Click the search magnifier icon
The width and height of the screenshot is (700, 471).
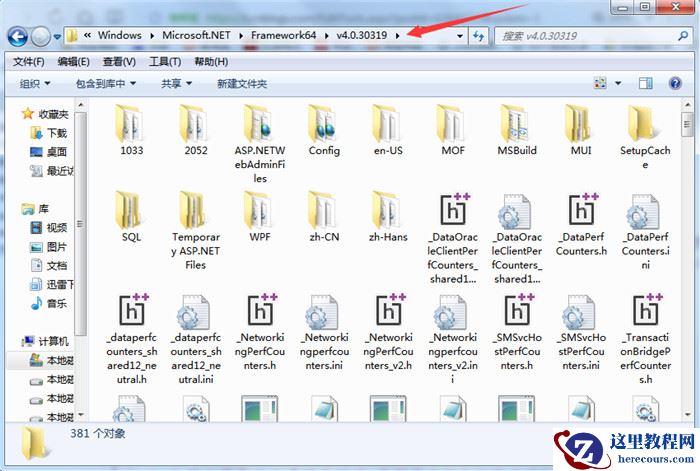tap(683, 36)
